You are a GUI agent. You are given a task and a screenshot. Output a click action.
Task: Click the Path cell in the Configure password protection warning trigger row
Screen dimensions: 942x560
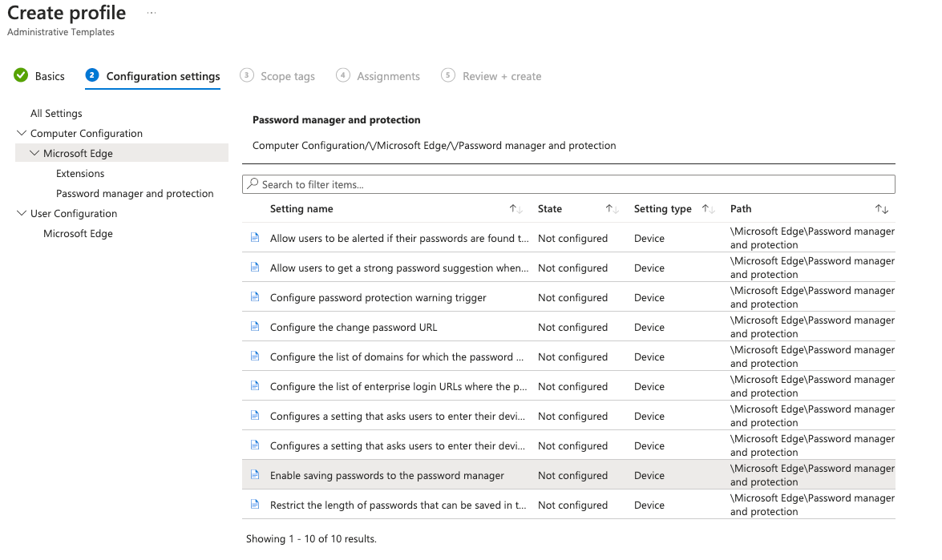point(812,297)
